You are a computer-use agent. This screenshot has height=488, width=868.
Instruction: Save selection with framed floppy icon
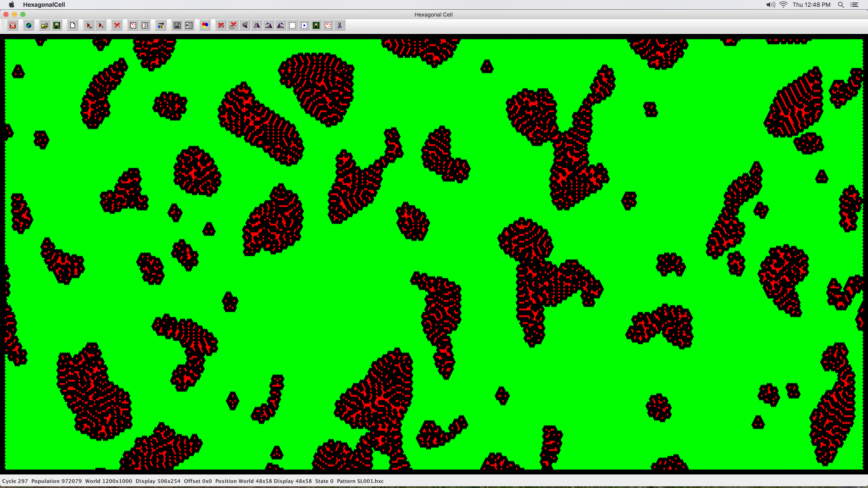[316, 26]
